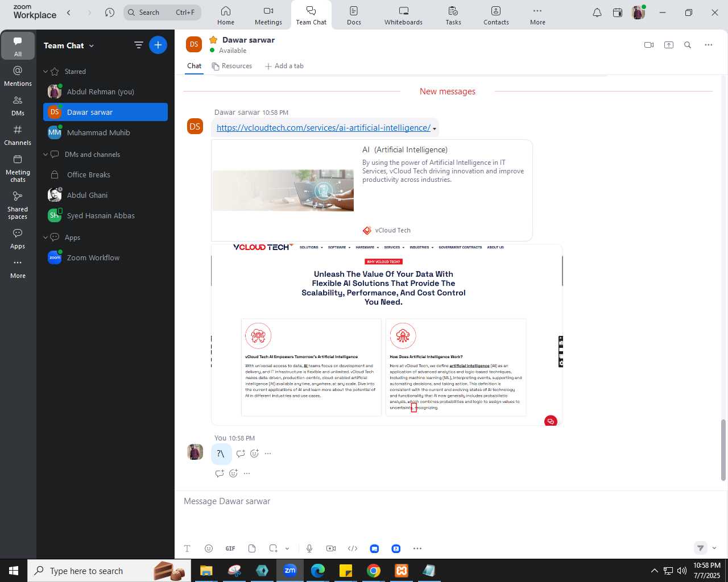The height and width of the screenshot is (582, 728).
Task: Open the profile avatar menu at top right
Action: (x=638, y=13)
